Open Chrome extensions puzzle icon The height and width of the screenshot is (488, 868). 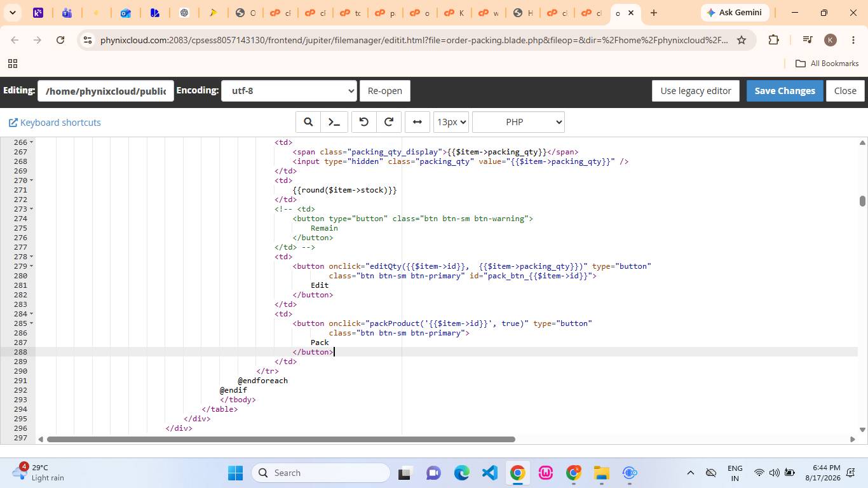pos(773,40)
